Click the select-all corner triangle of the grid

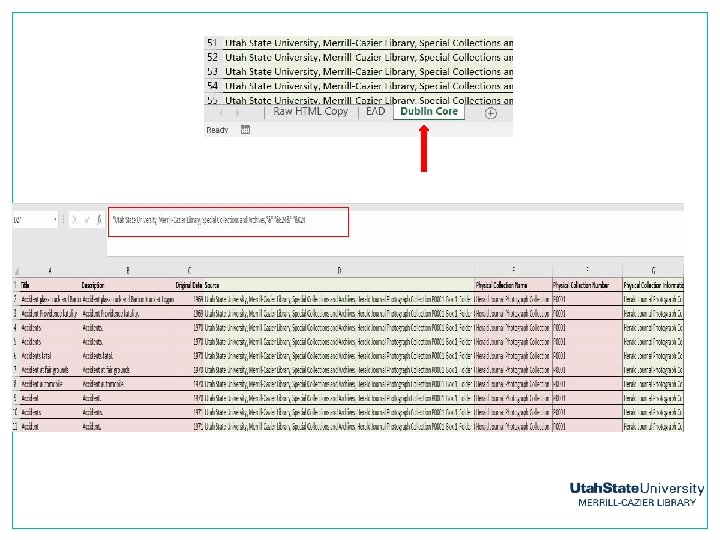(17, 271)
